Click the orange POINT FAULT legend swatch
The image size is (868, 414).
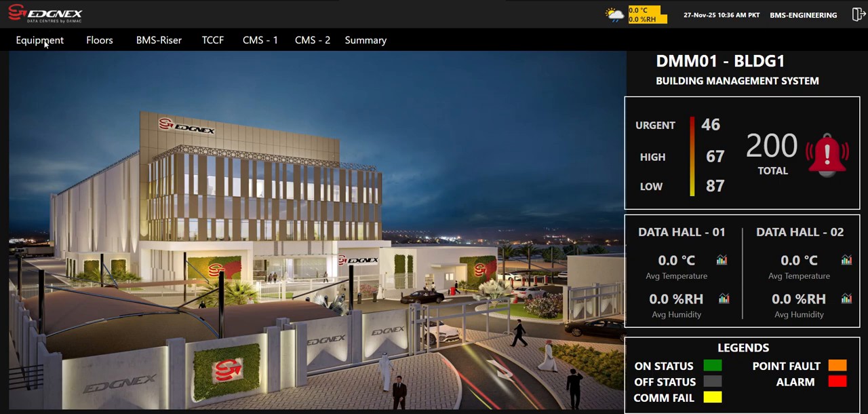[837, 366]
